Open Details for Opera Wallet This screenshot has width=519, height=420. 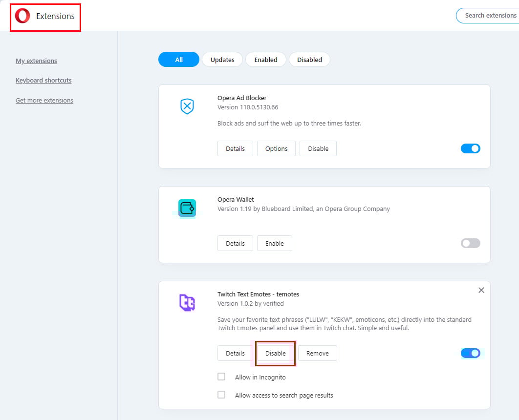coord(236,243)
